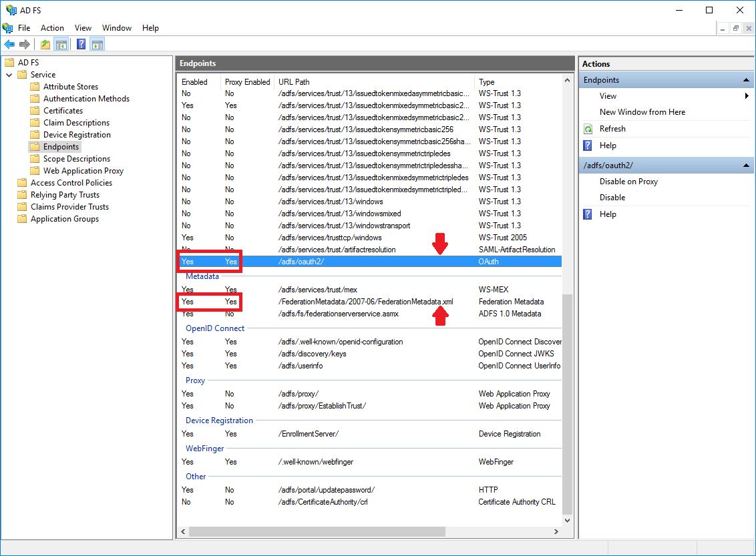The image size is (756, 556).
Task: Expand the View submenu arrow in Actions
Action: click(747, 96)
